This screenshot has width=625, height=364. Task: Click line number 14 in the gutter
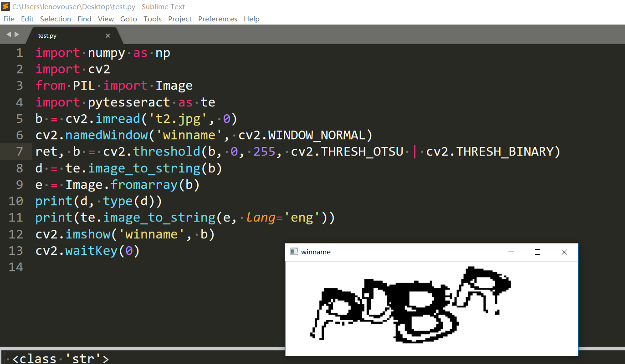tap(16, 267)
